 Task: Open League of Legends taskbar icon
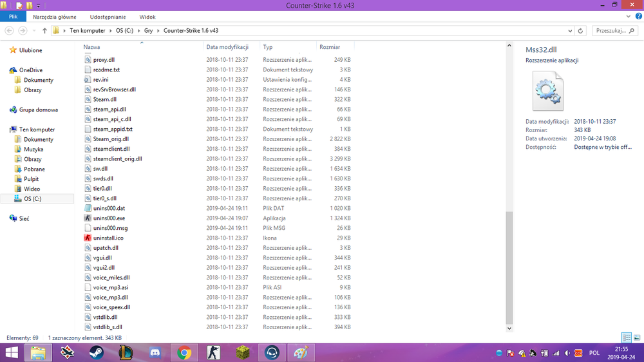tap(126, 352)
